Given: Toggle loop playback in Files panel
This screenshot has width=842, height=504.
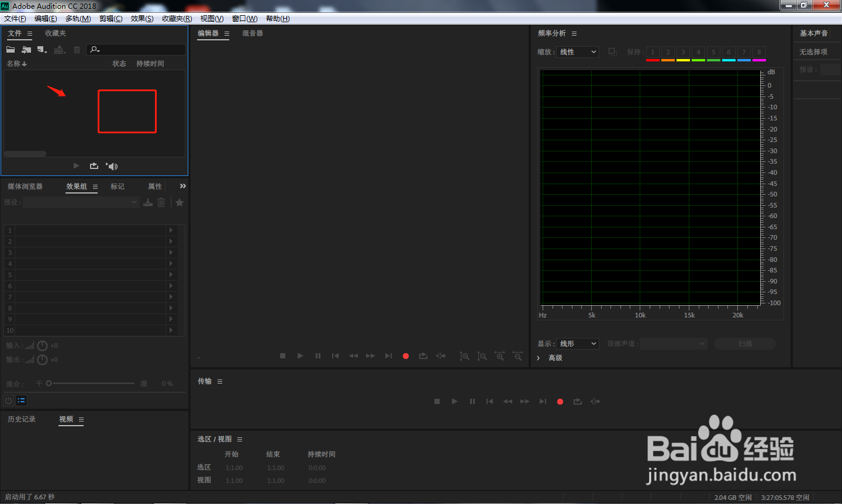Looking at the screenshot, I should (x=94, y=166).
